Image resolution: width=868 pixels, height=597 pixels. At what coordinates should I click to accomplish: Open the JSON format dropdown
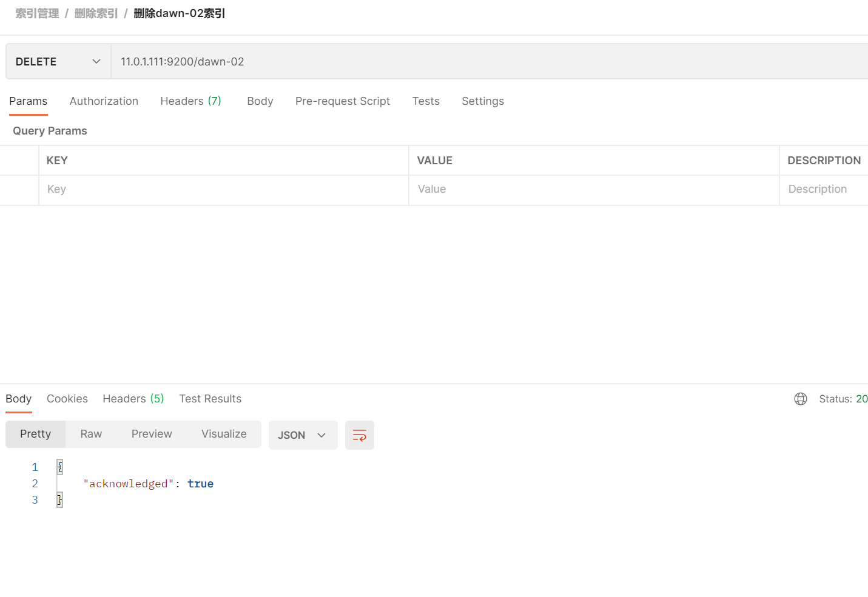click(x=303, y=435)
